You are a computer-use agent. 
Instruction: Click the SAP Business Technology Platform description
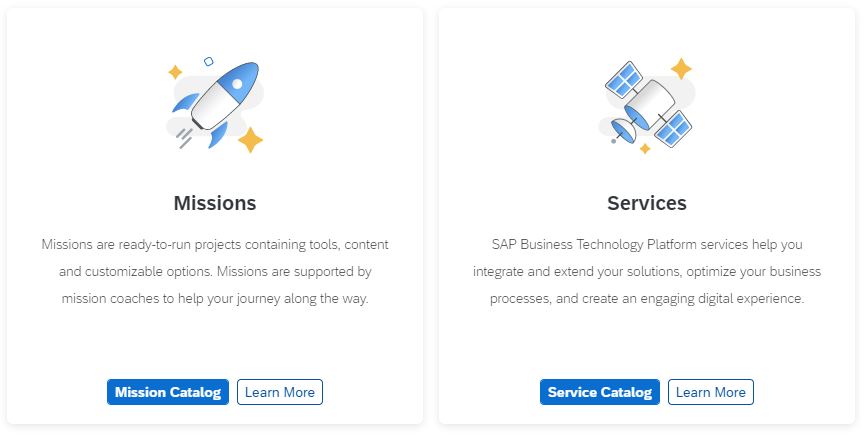click(647, 271)
